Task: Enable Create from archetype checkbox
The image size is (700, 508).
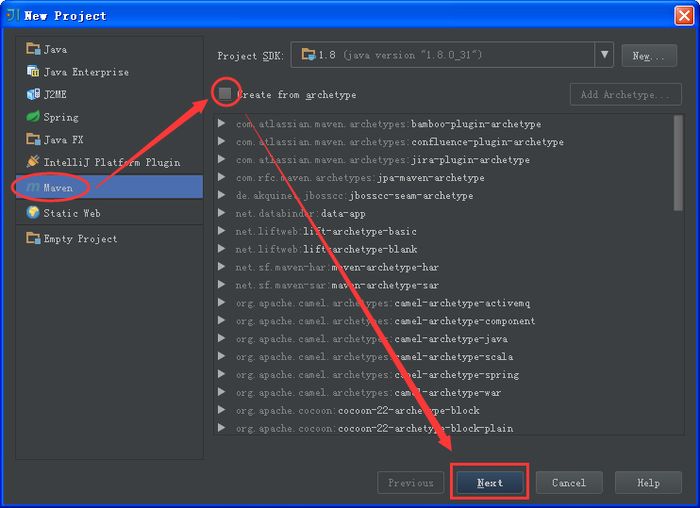Action: coord(225,94)
